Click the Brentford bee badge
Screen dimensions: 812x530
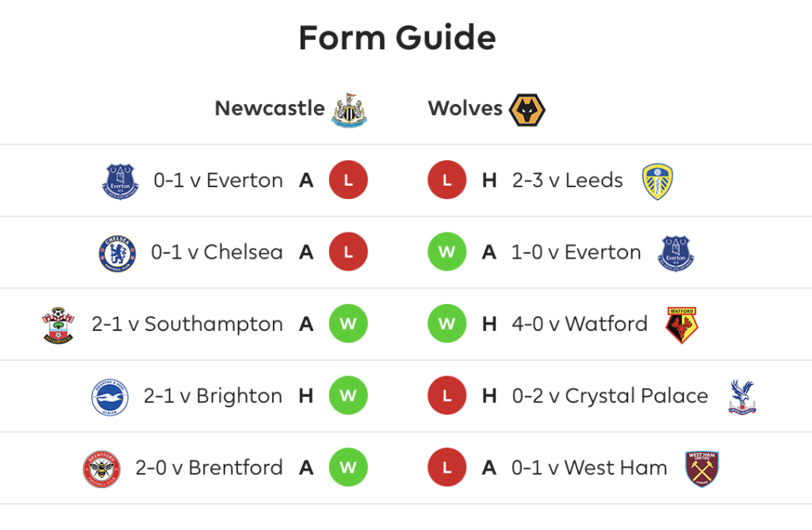[101, 469]
